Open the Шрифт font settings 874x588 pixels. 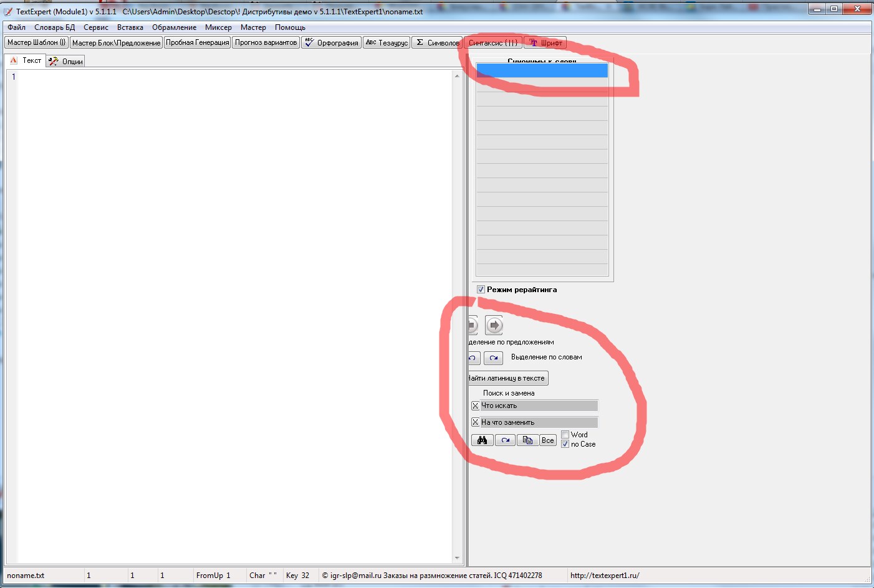pyautogui.click(x=545, y=42)
